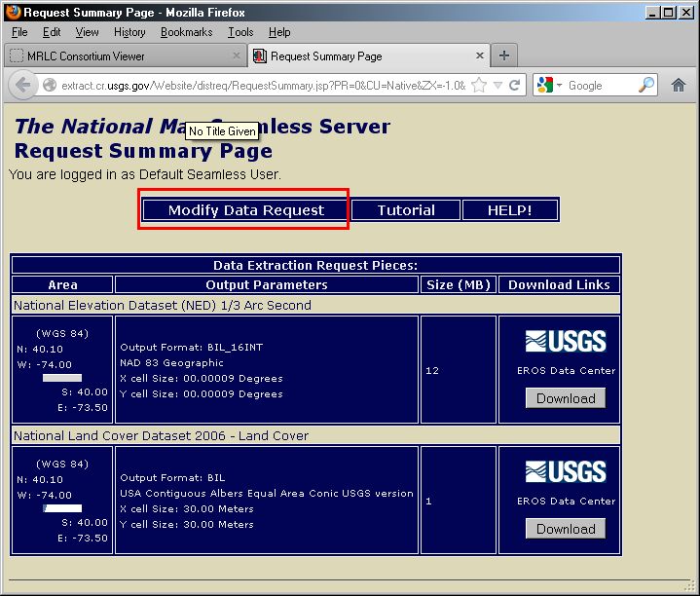Click the browser Back arrow button
The height and width of the screenshot is (596, 700).
pos(23,86)
